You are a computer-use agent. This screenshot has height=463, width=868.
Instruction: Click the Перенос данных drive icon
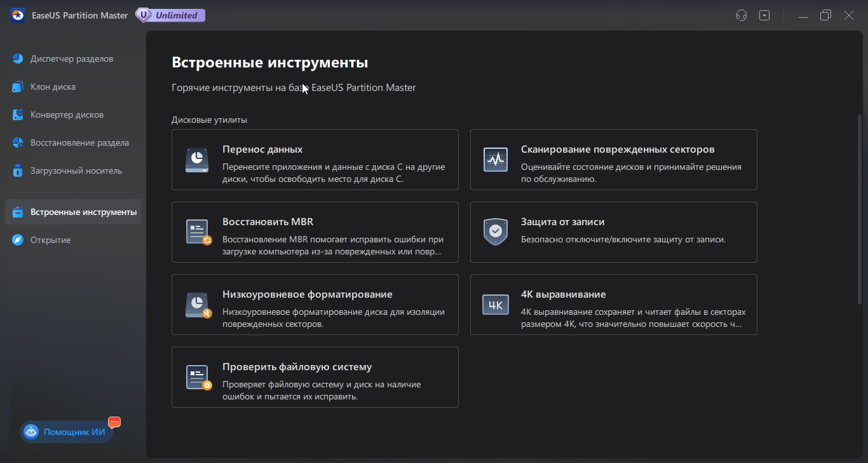pyautogui.click(x=197, y=160)
